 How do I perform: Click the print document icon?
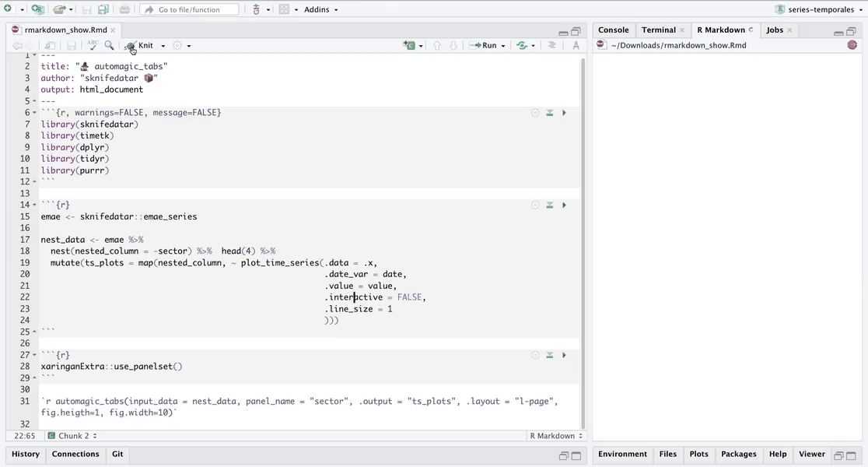point(124,9)
